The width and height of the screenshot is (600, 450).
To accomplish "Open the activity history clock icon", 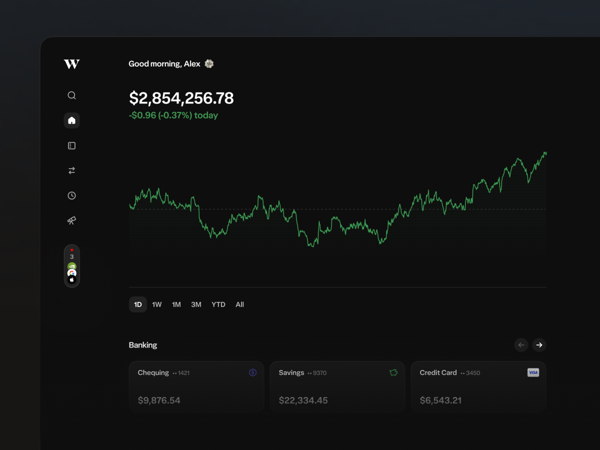I will click(x=71, y=196).
